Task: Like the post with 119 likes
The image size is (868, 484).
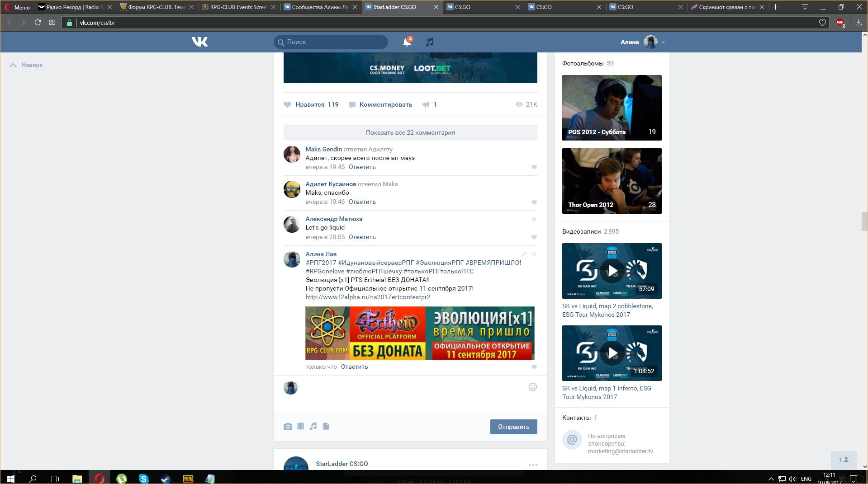Action: [311, 104]
